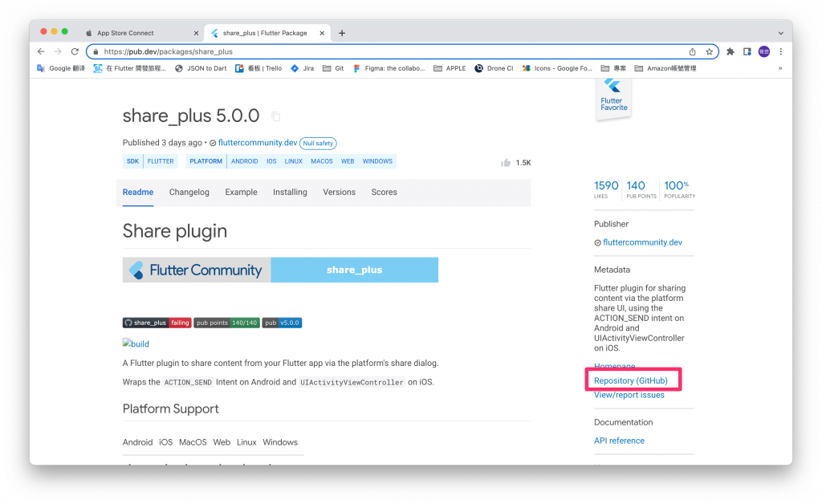
Task: Click the 1590 likes score
Action: coord(606,189)
